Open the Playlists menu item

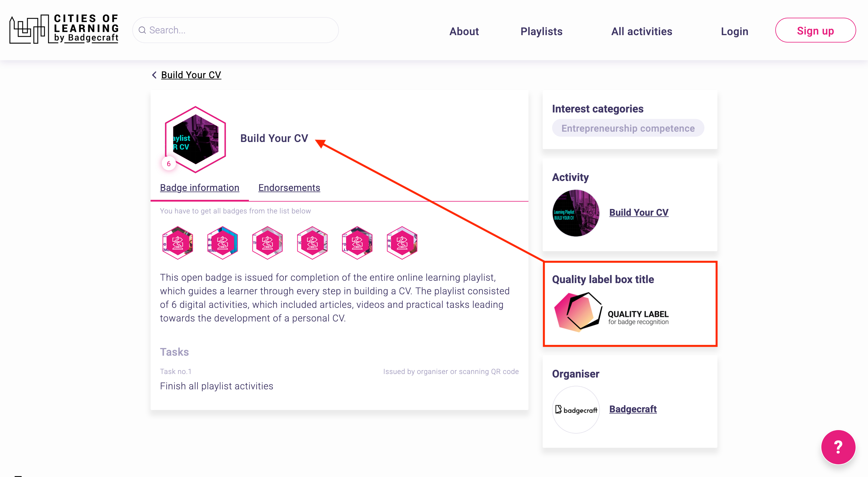(541, 31)
